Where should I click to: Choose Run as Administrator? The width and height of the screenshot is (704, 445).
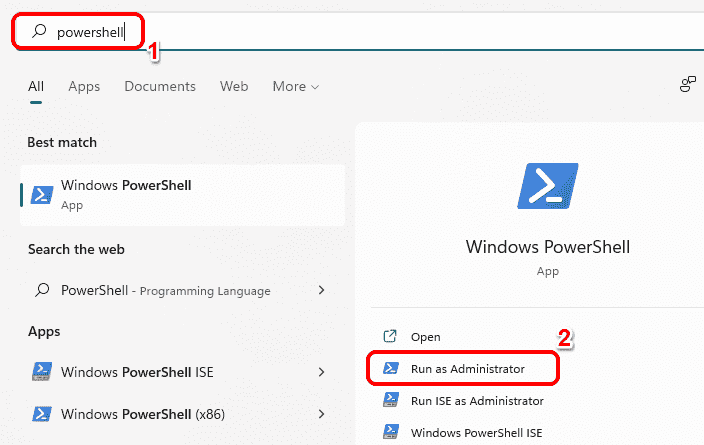[x=467, y=369]
